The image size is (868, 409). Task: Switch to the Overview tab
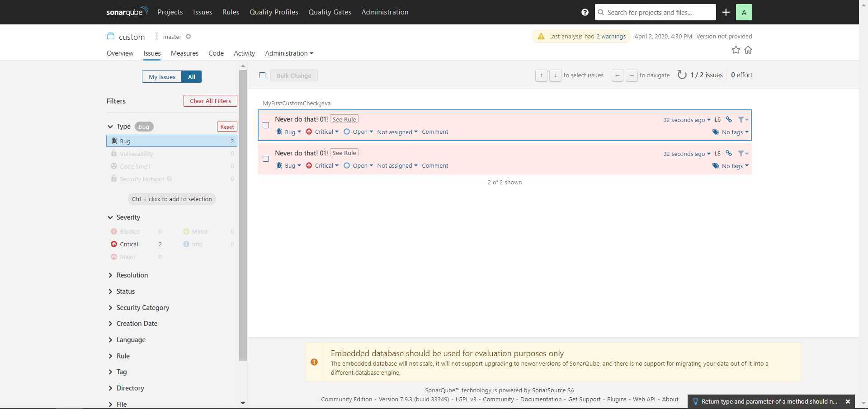120,53
